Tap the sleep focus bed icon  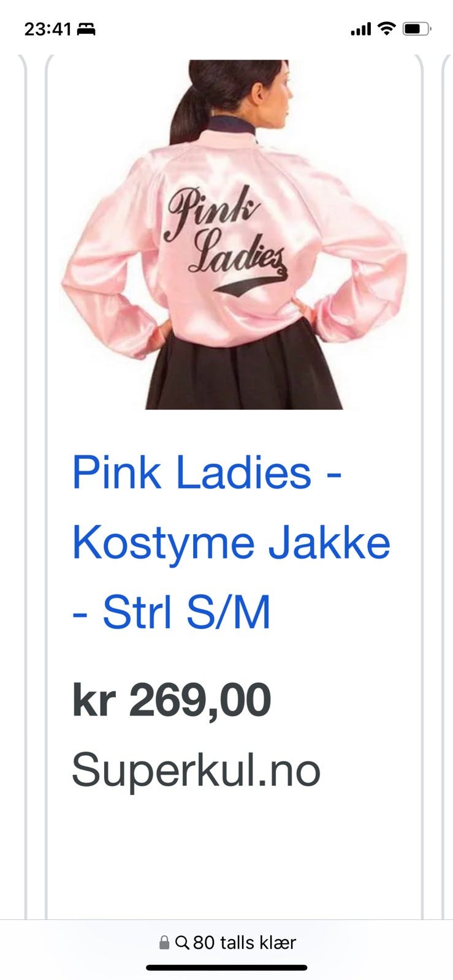point(86,29)
